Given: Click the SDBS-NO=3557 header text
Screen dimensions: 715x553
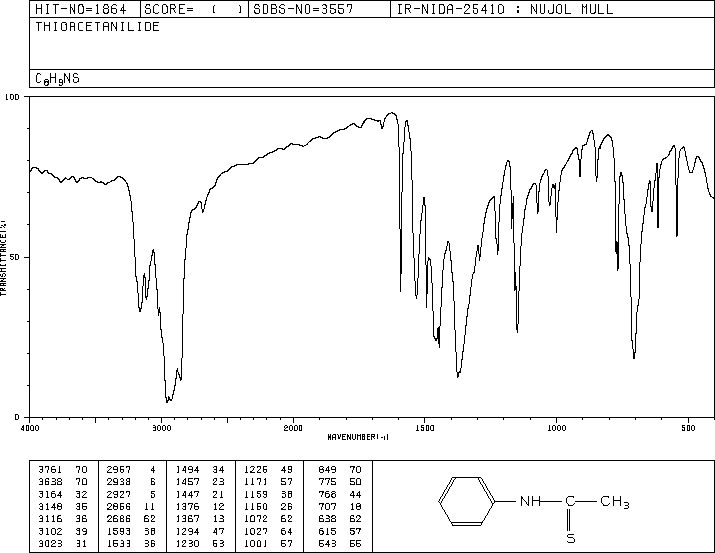Looking at the screenshot, I should [303, 9].
